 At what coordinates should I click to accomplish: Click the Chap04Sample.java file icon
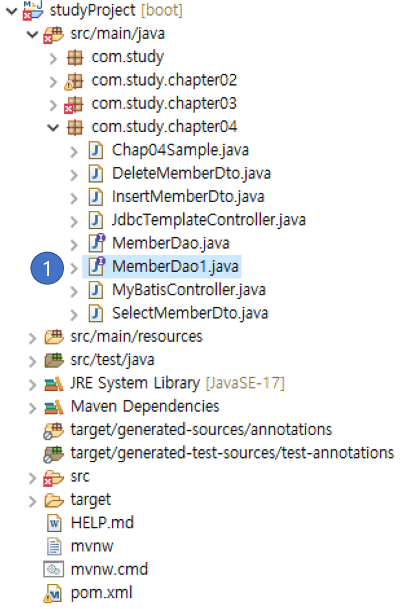(x=96, y=151)
